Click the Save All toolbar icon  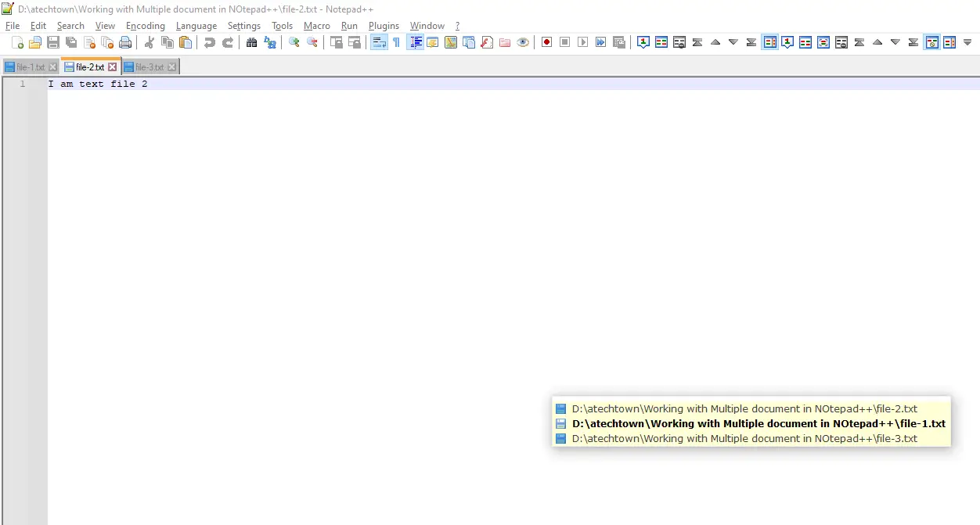[x=71, y=42]
